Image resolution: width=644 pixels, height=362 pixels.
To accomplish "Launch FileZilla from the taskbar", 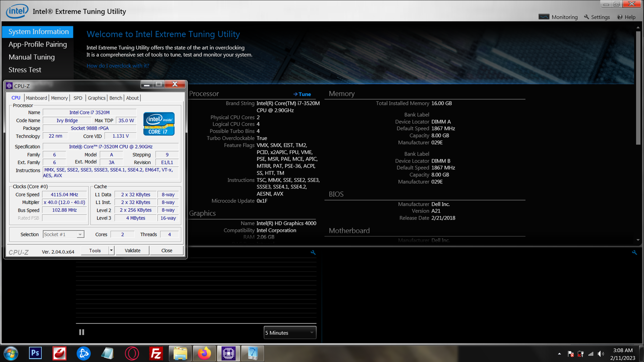I will 156,353.
